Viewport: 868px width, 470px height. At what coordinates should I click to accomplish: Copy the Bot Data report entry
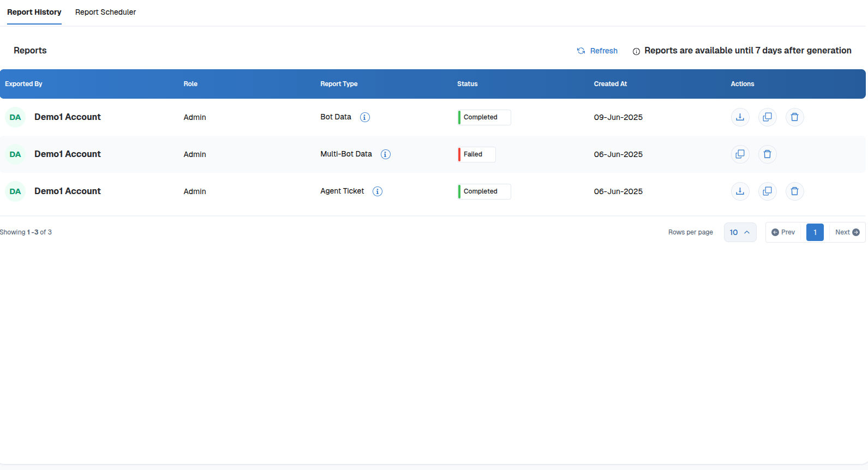pyautogui.click(x=767, y=117)
